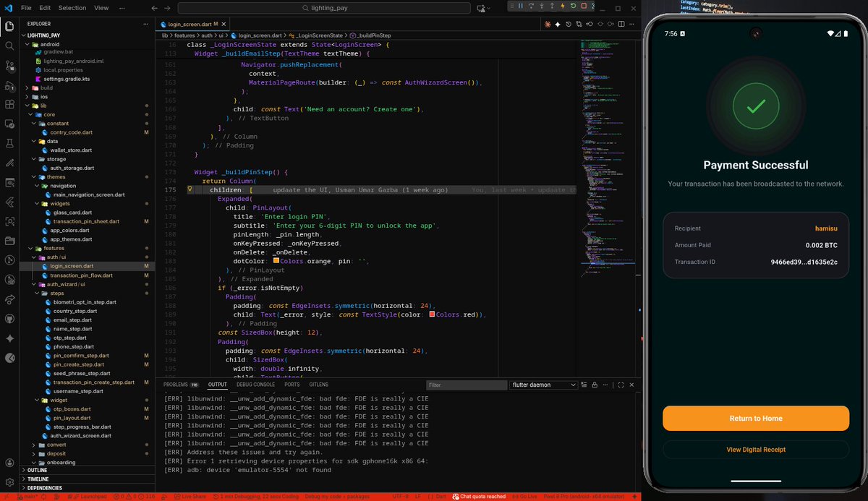Open the Source Control view icon
Screen dimensions: 868x501
click(10, 66)
